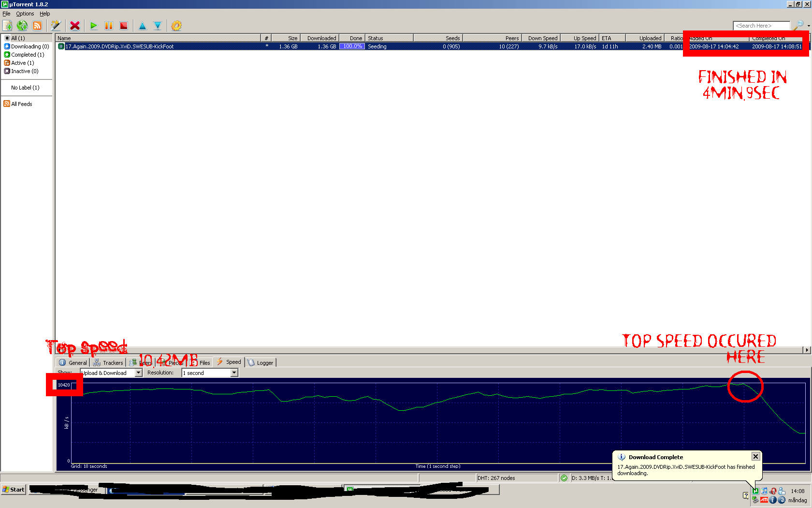Sort by the Downloaded column header
The width and height of the screenshot is (812, 508).
pyautogui.click(x=319, y=38)
